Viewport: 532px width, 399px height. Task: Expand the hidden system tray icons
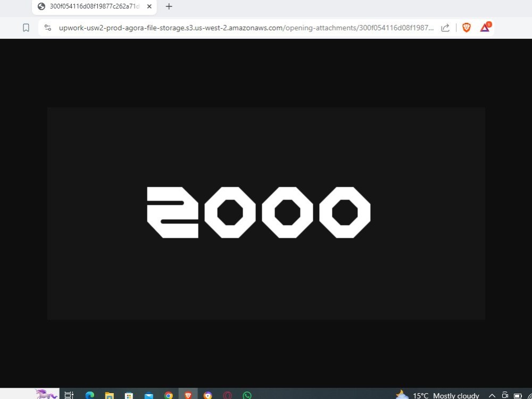(492, 396)
